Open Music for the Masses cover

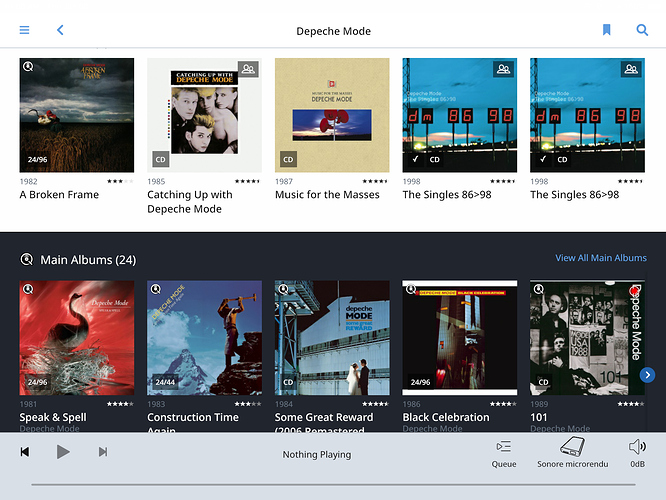click(332, 115)
